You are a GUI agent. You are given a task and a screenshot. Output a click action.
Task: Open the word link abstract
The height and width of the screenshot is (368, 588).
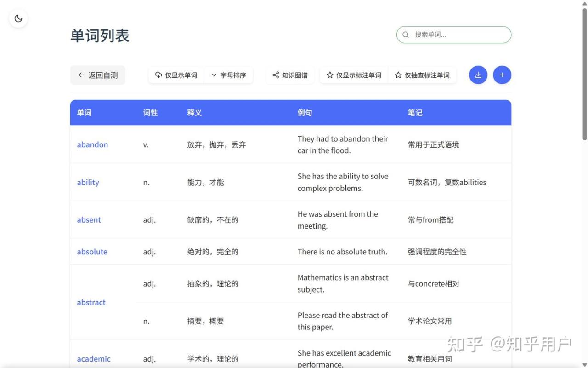point(91,302)
